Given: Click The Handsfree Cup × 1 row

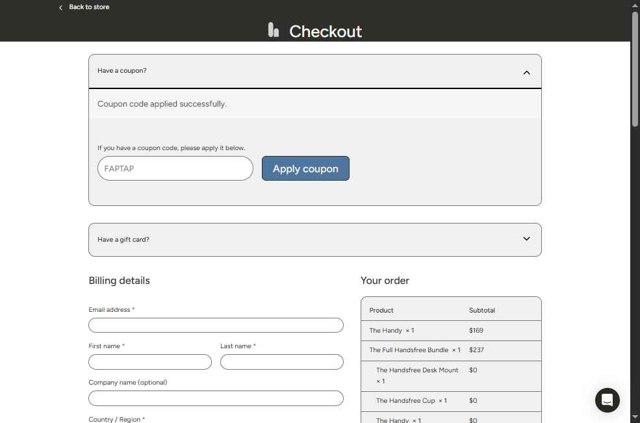Looking at the screenshot, I should (x=451, y=401).
